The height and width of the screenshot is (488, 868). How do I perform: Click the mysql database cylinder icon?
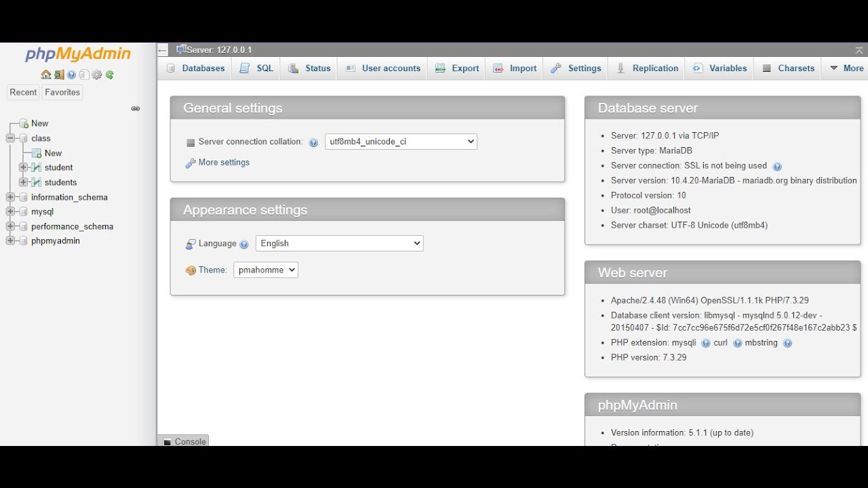pos(24,211)
